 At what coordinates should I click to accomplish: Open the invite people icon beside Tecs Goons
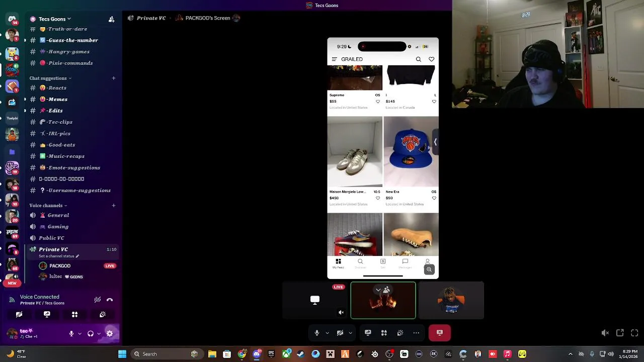(x=111, y=19)
